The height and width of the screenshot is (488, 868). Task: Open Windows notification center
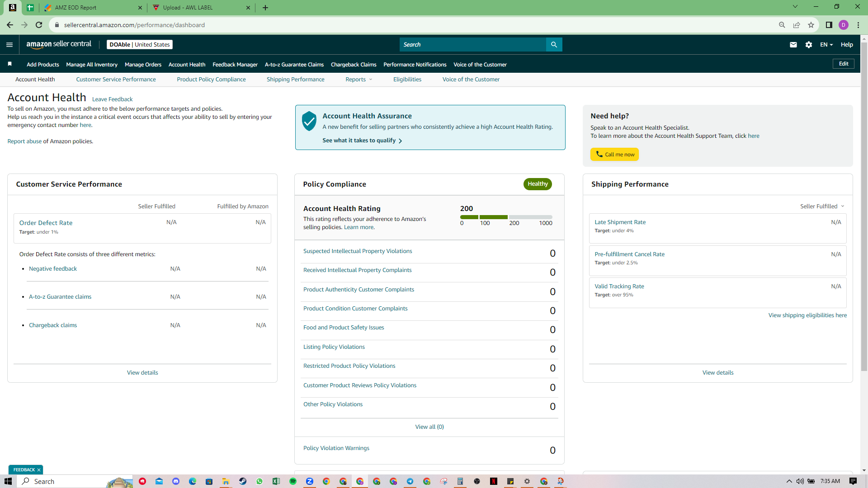(x=853, y=481)
